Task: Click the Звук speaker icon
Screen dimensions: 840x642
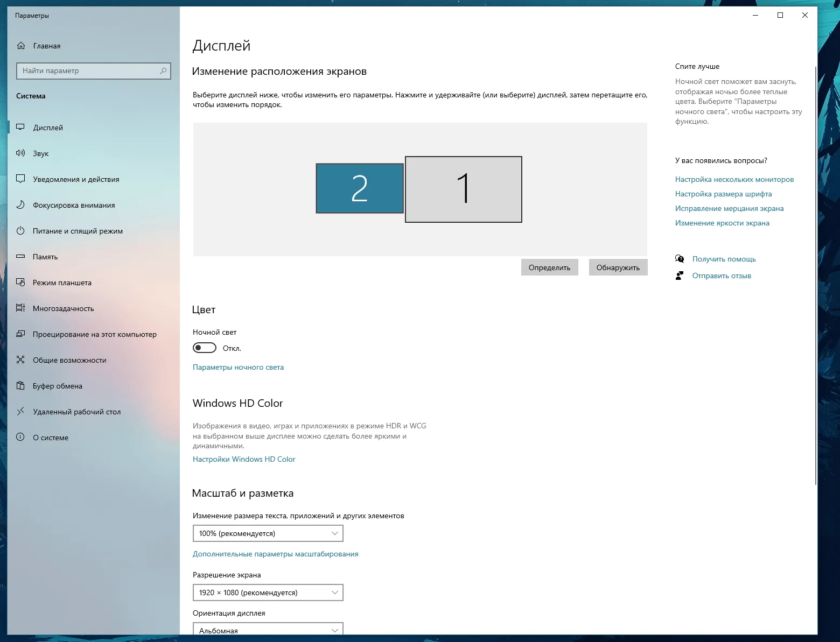Action: [x=20, y=153]
